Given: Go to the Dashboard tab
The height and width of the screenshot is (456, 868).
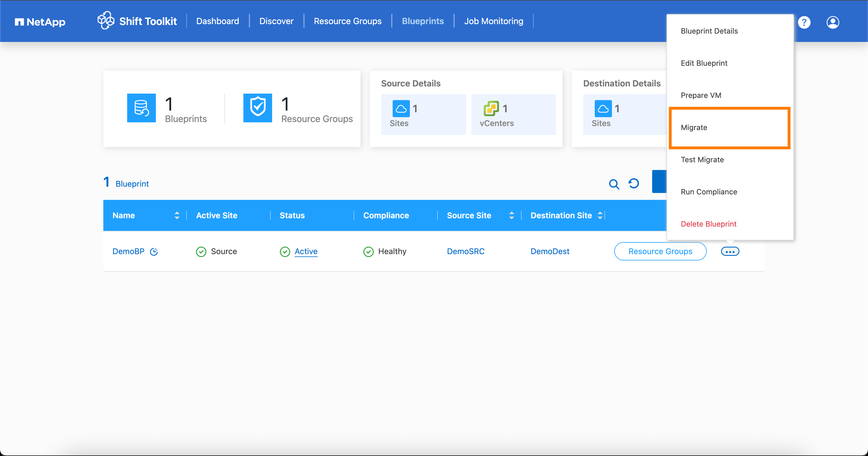Looking at the screenshot, I should (x=217, y=21).
